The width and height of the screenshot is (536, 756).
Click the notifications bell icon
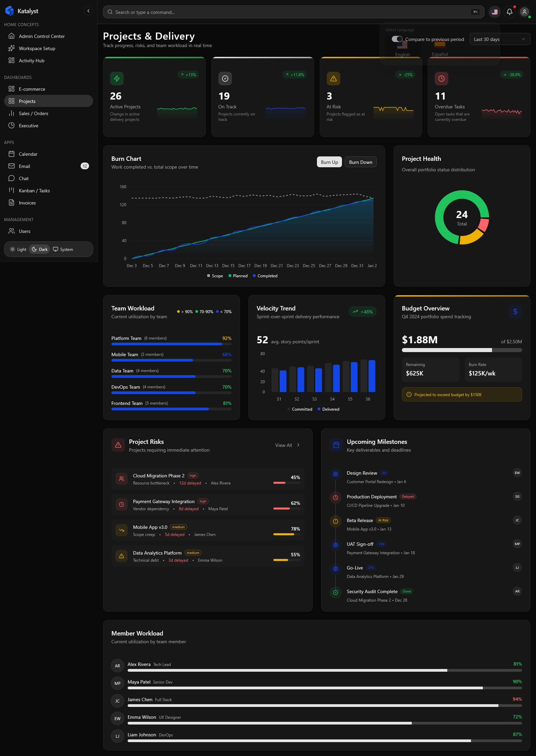(x=509, y=12)
